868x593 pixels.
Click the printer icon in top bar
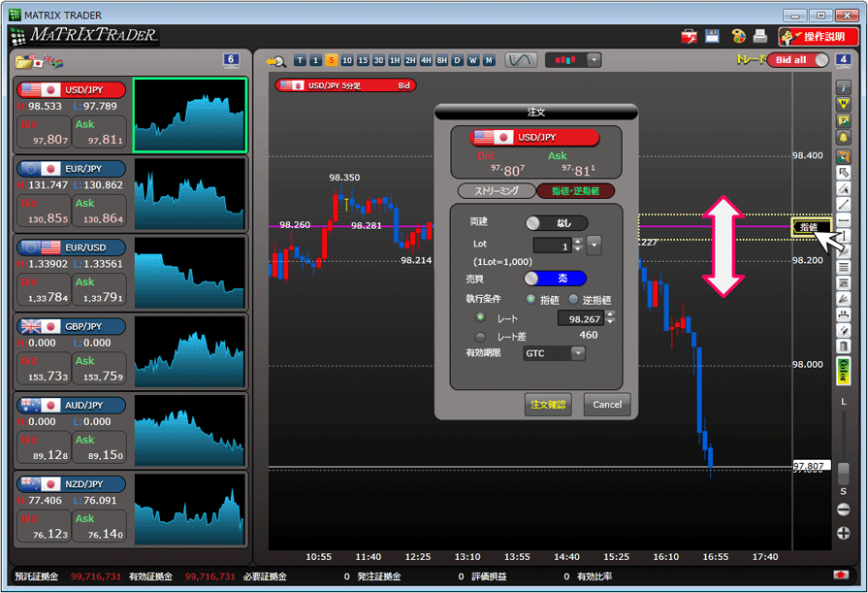point(760,36)
